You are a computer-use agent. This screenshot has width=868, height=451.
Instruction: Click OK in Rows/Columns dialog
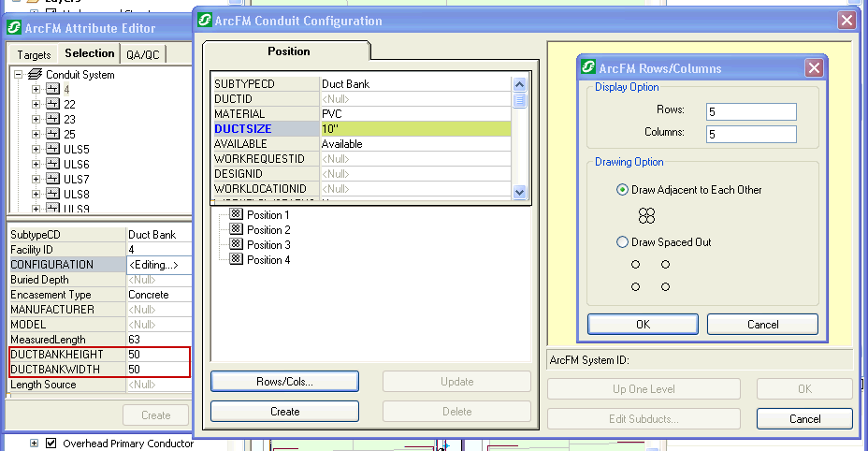point(643,325)
